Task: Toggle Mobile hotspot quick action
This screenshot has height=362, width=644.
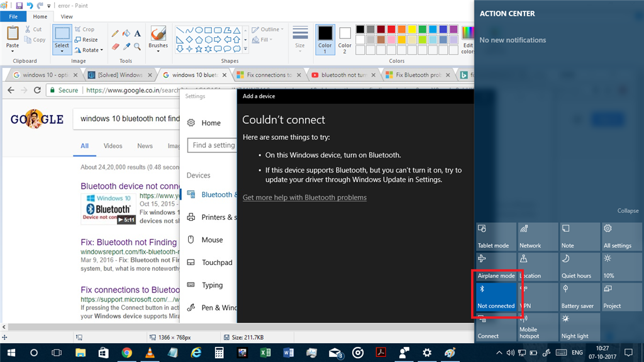Action: pyautogui.click(x=538, y=327)
